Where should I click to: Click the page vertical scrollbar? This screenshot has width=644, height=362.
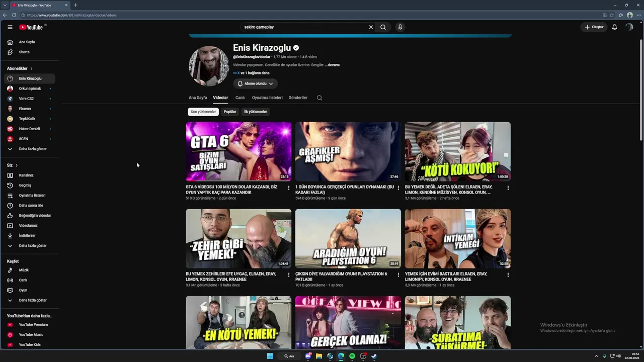pos(641,90)
